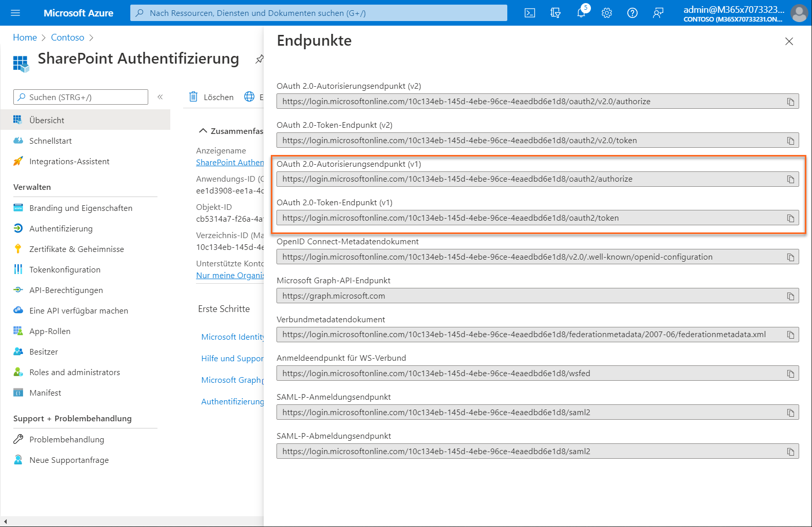Collapse the Zusammenfassung section
The image size is (812, 527).
(x=203, y=131)
